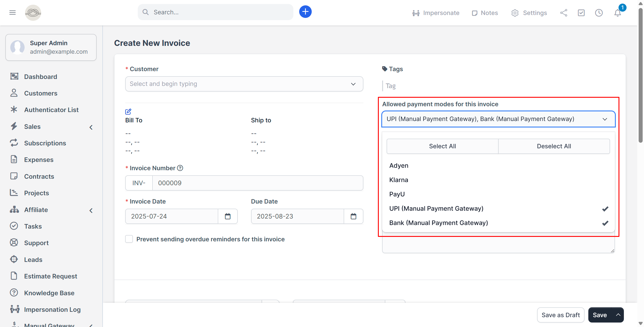Go to Subscriptions in sidebar
The image size is (644, 327).
click(x=45, y=143)
